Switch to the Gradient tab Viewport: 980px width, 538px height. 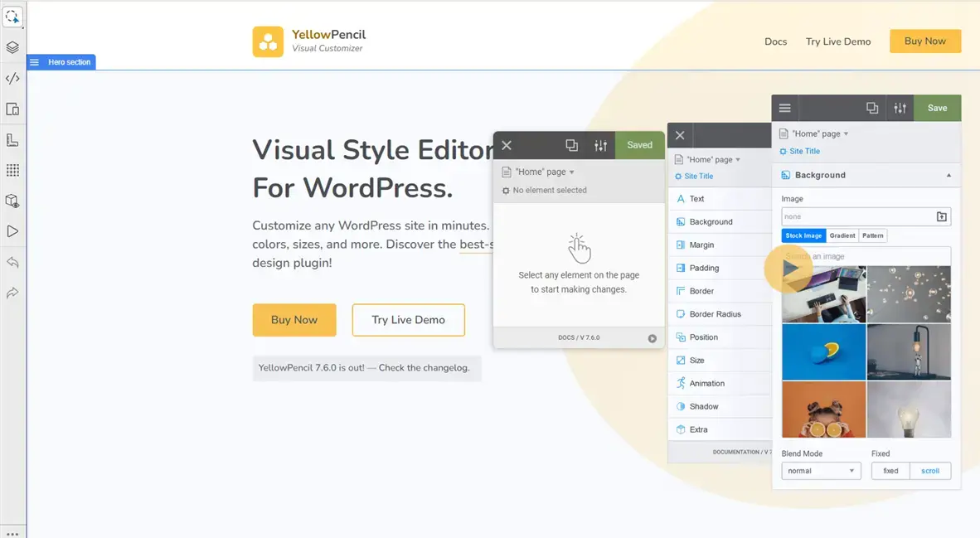point(842,235)
